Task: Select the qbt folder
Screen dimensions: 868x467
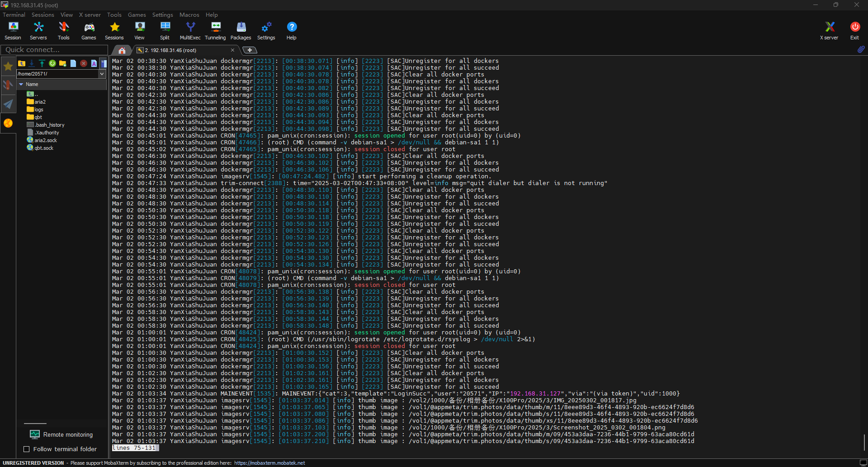Action: (34, 117)
